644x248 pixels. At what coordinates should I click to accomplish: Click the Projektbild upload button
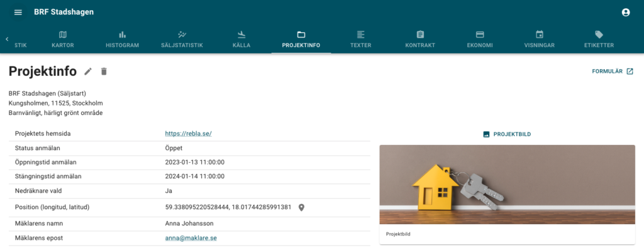(x=508, y=134)
